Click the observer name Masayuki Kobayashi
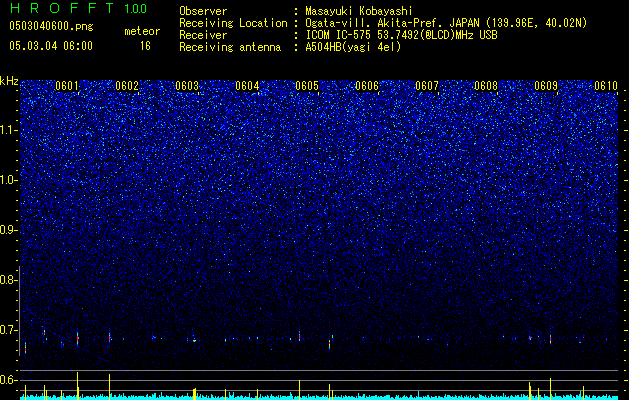The image size is (629, 400). click(x=359, y=12)
